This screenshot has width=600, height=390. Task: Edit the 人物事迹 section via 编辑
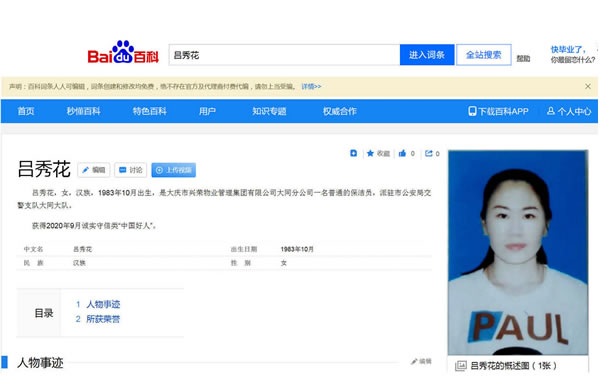coord(421,361)
